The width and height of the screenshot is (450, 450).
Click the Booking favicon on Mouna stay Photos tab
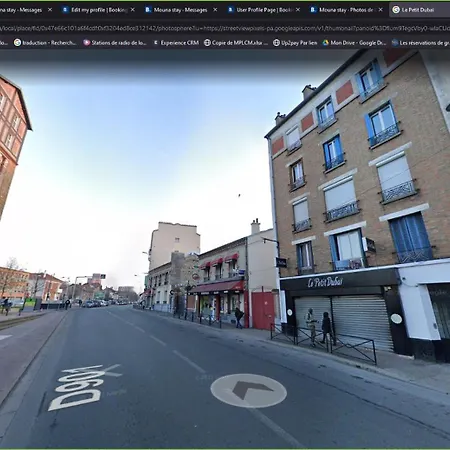313,10
